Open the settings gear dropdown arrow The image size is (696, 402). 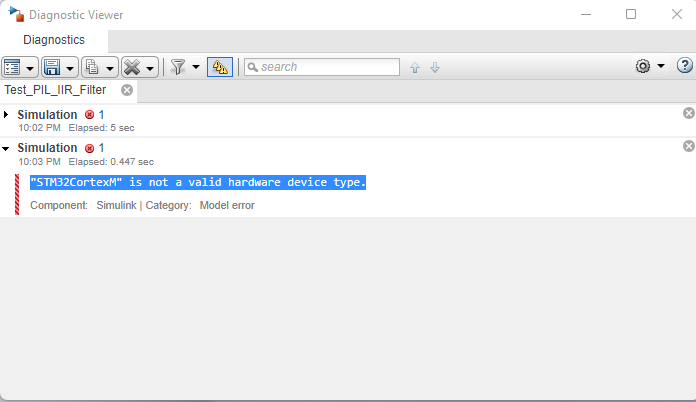[x=661, y=66]
